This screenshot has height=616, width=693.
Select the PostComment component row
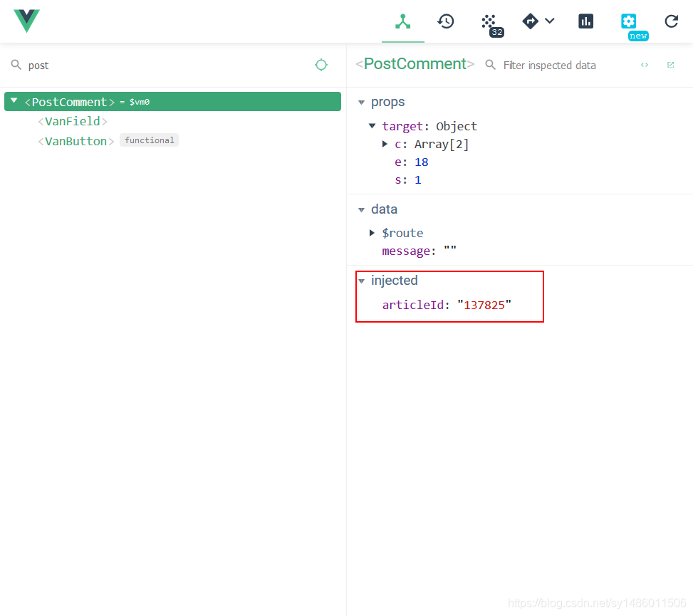[x=172, y=102]
